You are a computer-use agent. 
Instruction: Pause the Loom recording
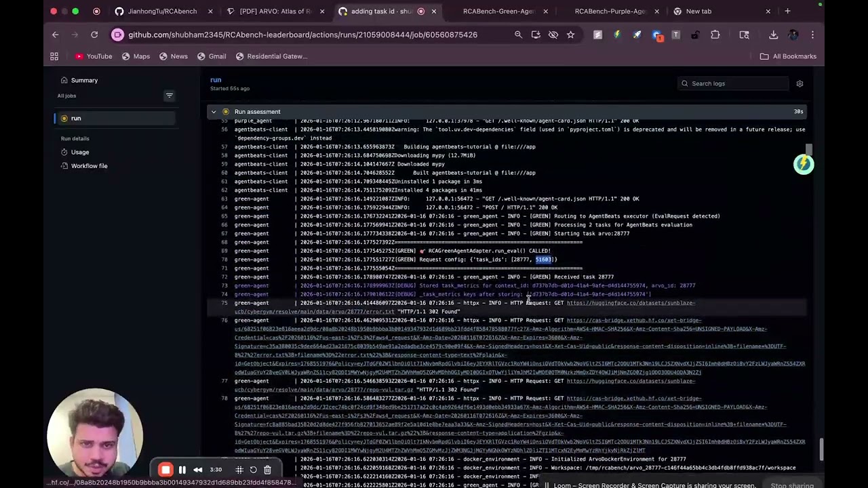(x=182, y=470)
